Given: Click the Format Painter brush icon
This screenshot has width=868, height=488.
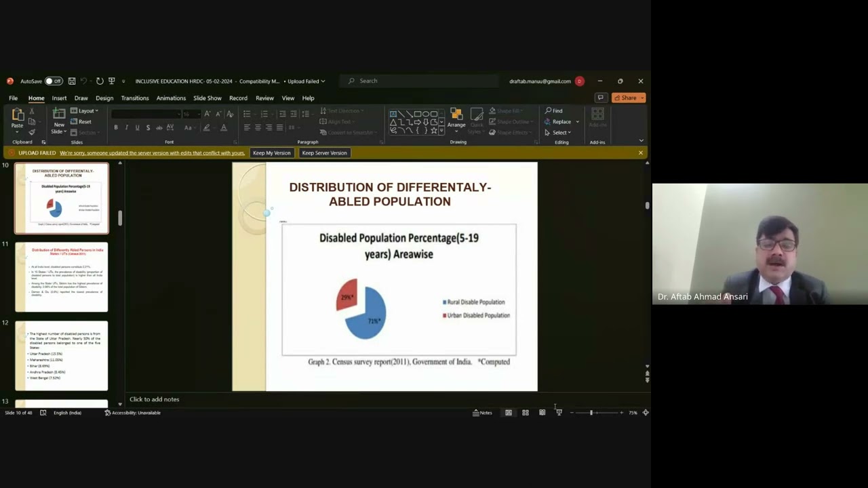Looking at the screenshot, I should (32, 131).
